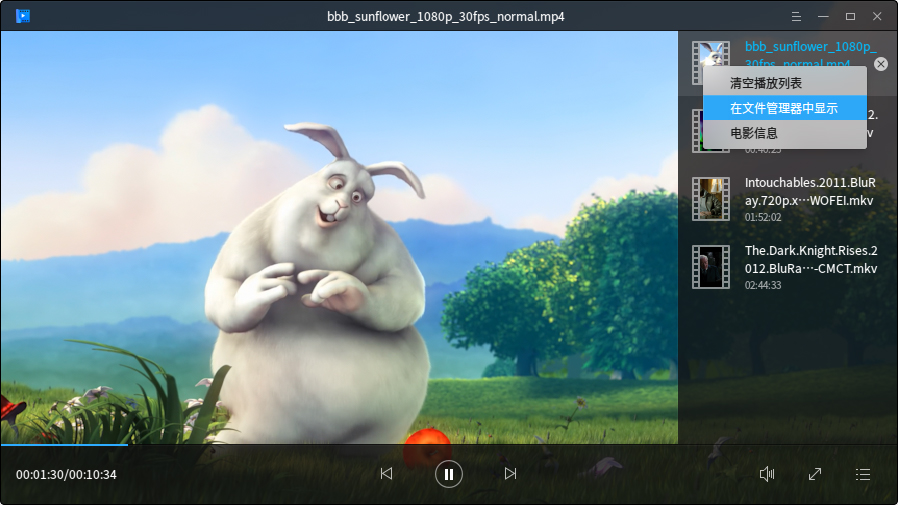898x505 pixels.
Task: Play The.Dark.Knight.Rises from the playlist
Action: point(810,259)
